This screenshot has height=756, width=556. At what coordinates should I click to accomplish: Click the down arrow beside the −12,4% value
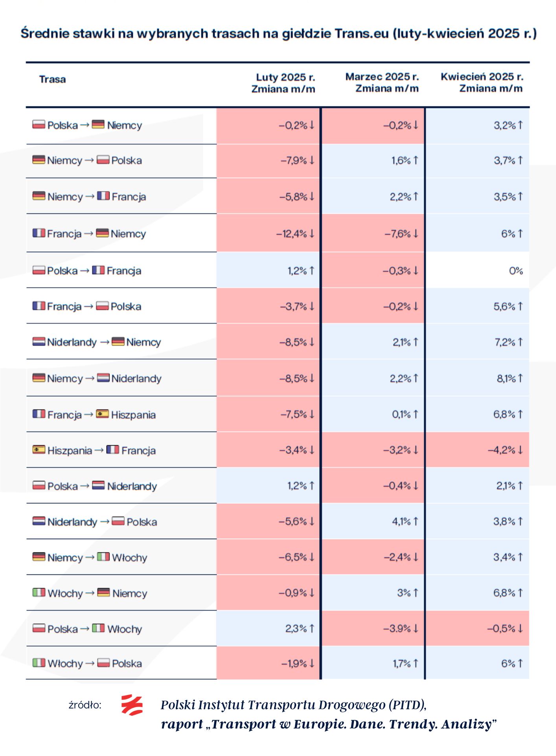point(312,233)
